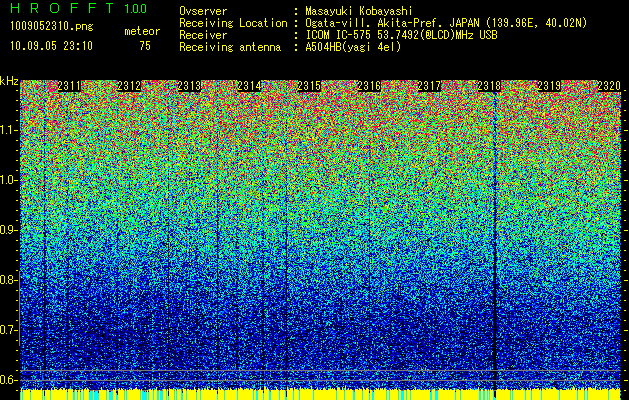Viewport: 629px width, 400px height.
Task: Click the 2320 time marker
Action: pos(609,86)
